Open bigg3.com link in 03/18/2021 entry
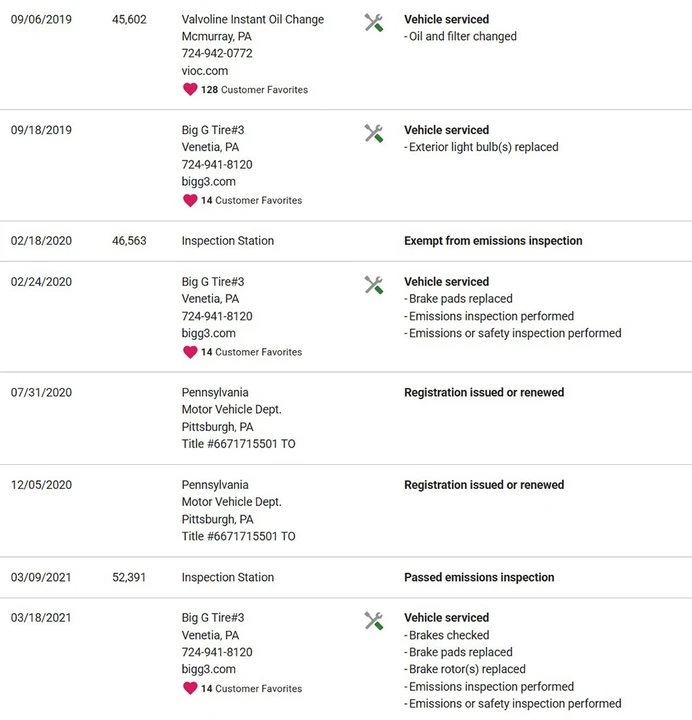This screenshot has width=692, height=720. pyautogui.click(x=208, y=669)
